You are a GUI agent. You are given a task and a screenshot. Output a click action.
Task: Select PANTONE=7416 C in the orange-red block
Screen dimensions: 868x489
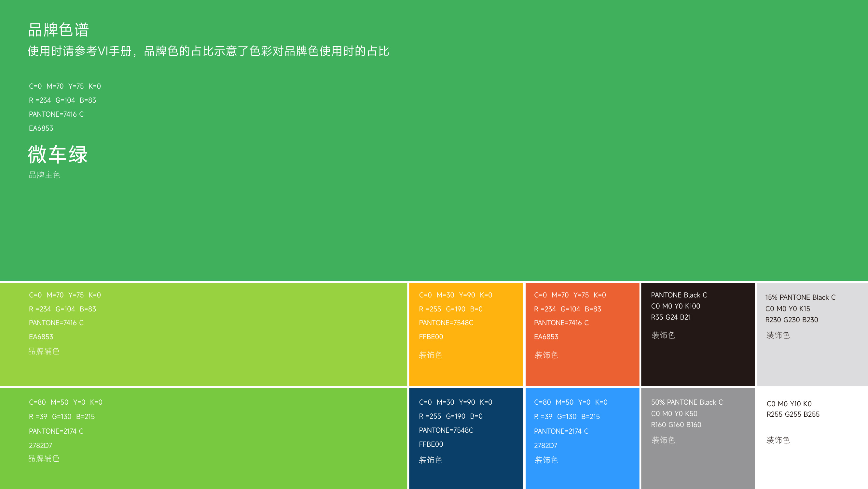pyautogui.click(x=561, y=323)
